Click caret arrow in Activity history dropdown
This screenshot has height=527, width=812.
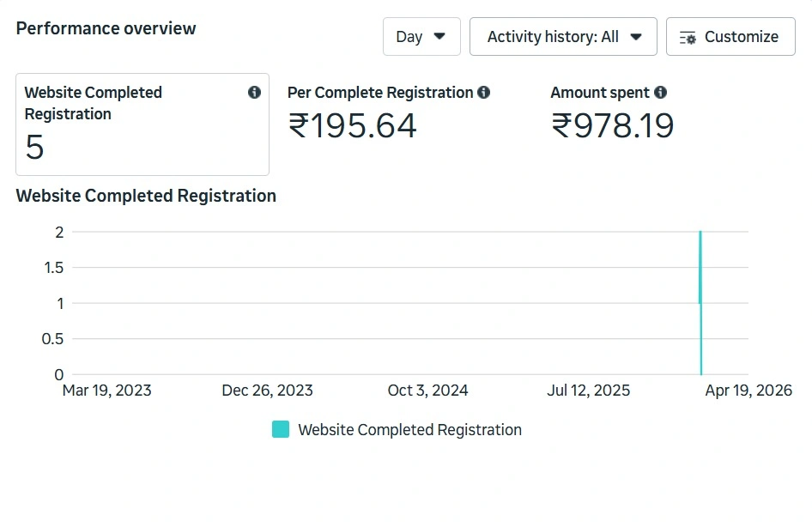coord(636,37)
